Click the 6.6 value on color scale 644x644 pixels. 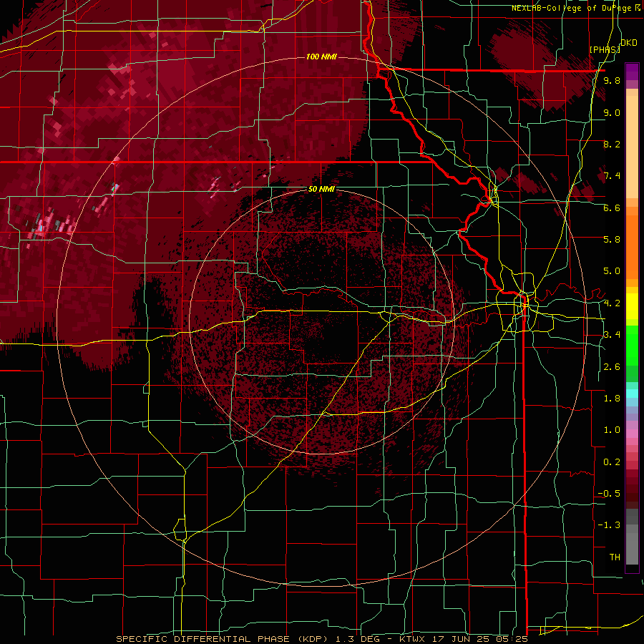612,208
